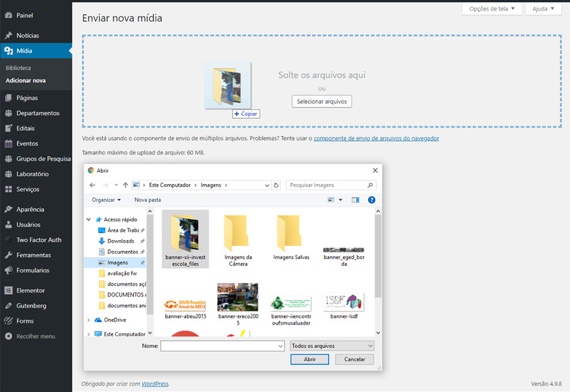Click the back arrow in file dialog
The image size is (570, 392).
(x=93, y=185)
